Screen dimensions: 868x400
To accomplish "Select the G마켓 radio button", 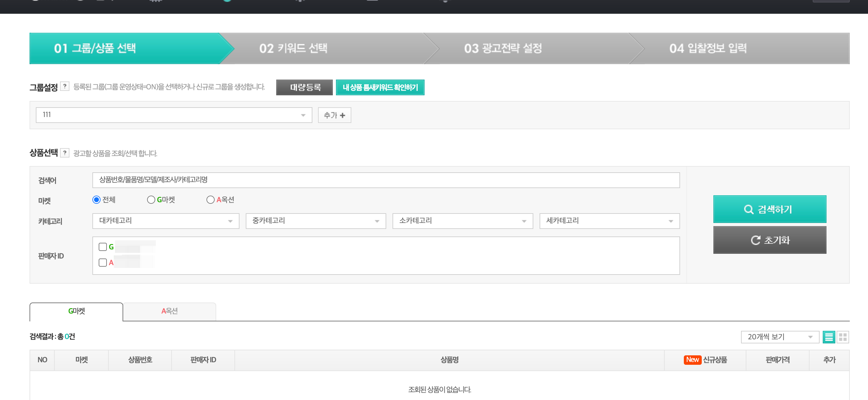I will tap(151, 200).
